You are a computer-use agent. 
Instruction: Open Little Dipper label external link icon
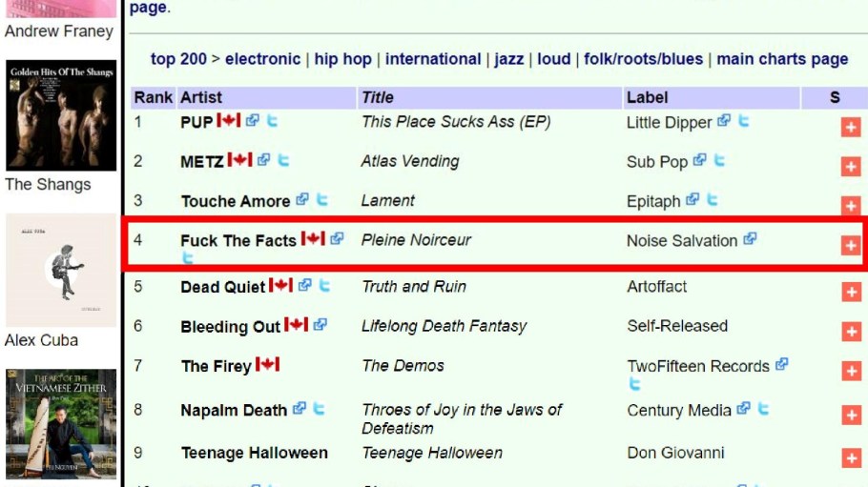(x=724, y=121)
